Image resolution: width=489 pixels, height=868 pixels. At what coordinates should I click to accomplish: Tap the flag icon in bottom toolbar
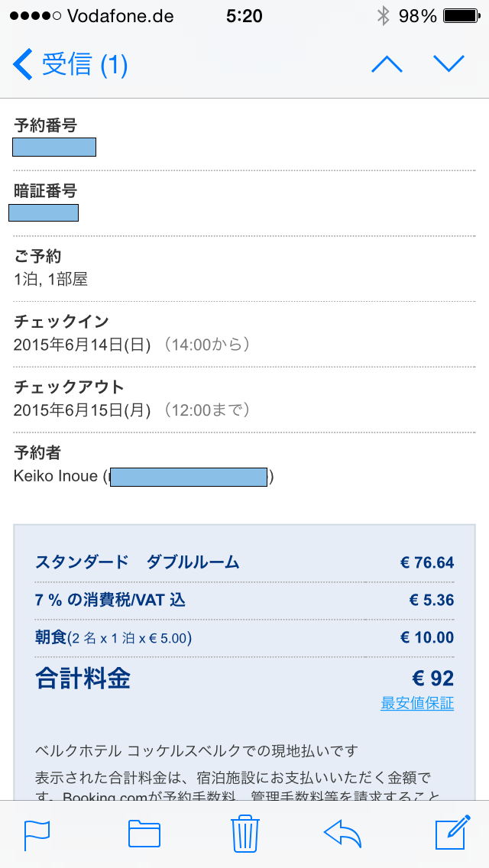(37, 834)
